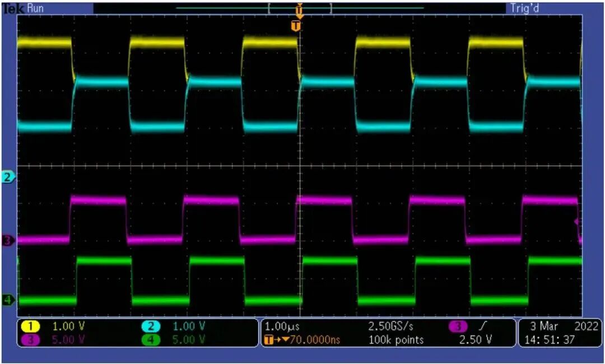Image resolution: width=605 pixels, height=364 pixels.
Task: Select the magenta channel 3 ground marker at left edge
Action: pos(8,241)
